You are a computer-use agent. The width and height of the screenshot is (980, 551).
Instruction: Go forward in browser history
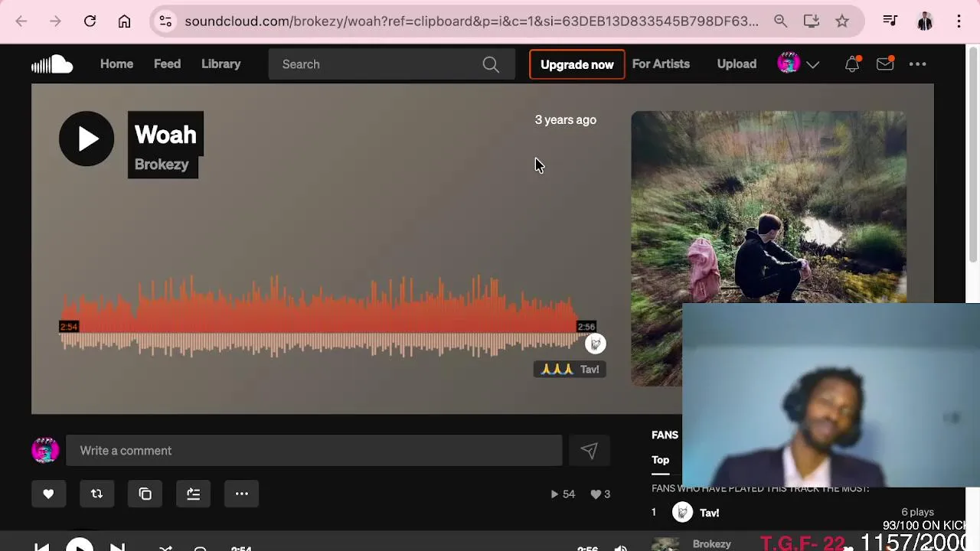55,21
